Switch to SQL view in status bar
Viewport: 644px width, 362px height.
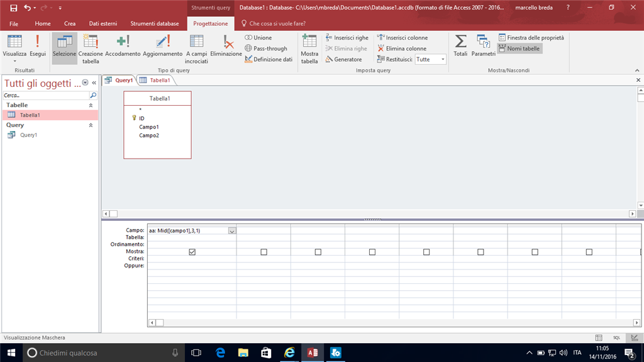point(616,337)
